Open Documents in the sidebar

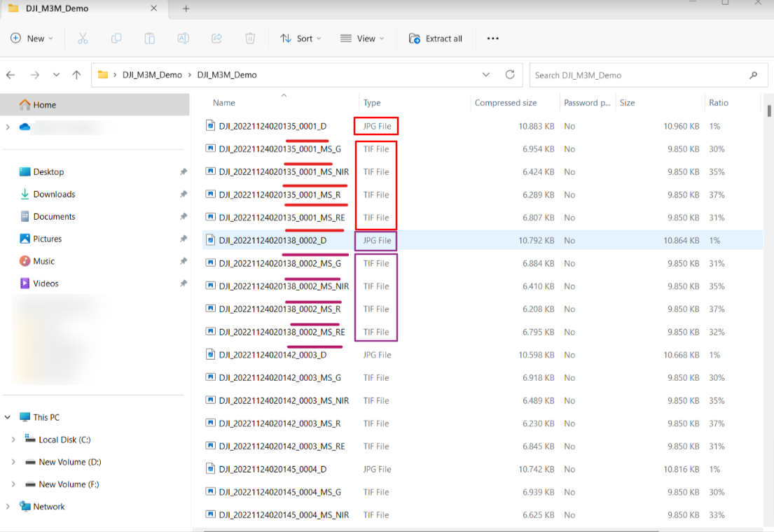click(x=54, y=216)
